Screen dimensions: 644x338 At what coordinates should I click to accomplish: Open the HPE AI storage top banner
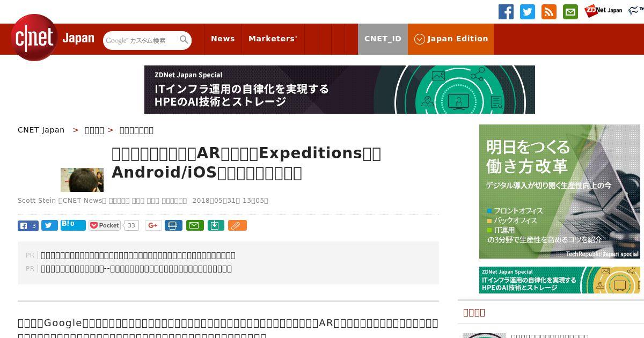point(340,90)
